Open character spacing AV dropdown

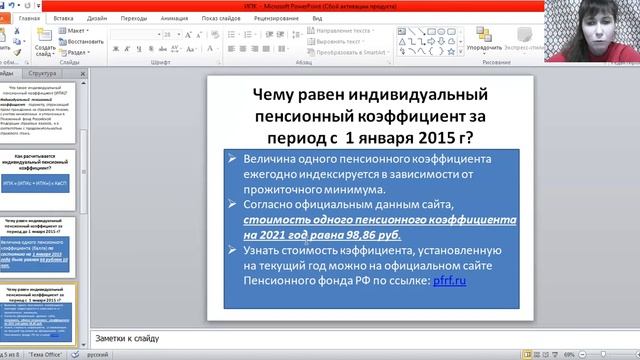point(176,49)
